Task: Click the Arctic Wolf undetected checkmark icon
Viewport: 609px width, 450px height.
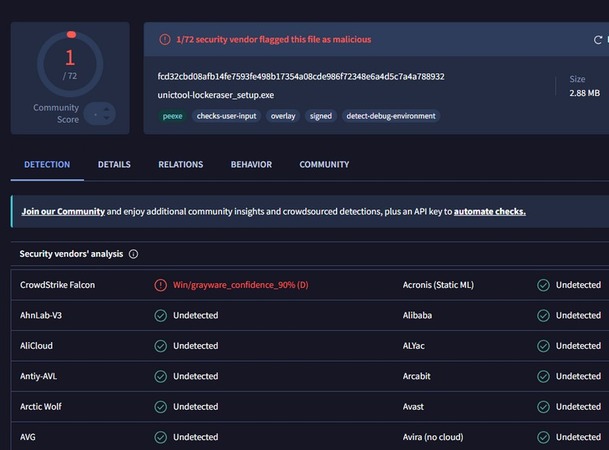Action: [160, 407]
